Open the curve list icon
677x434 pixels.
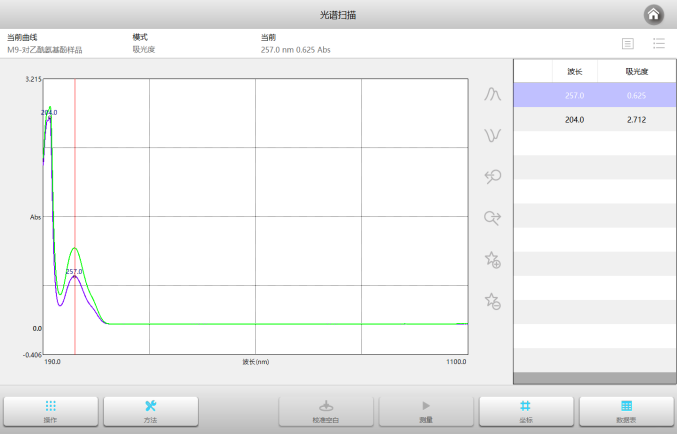point(659,43)
